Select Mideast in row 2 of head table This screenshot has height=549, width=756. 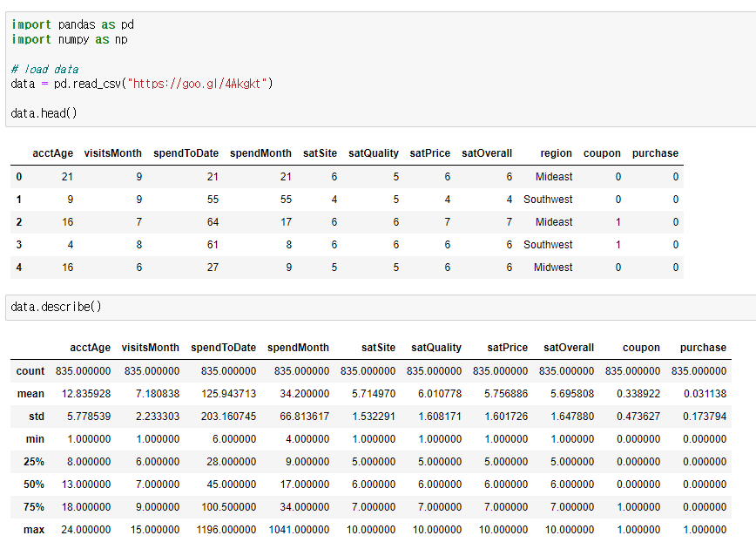554,222
